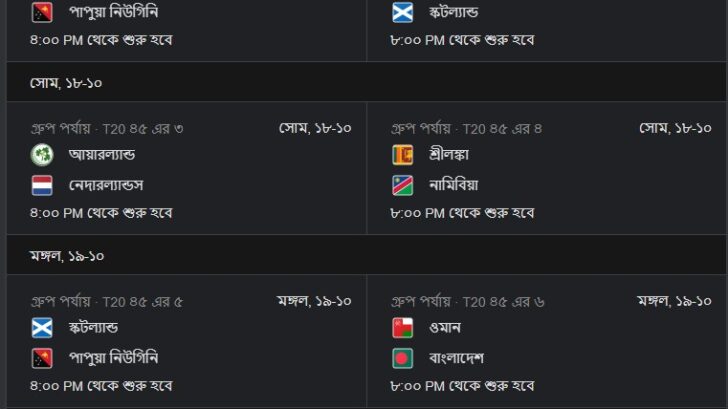The image size is (728, 409).
Task: Click the সোম, ১৮-১০ date header
Action: point(66,83)
